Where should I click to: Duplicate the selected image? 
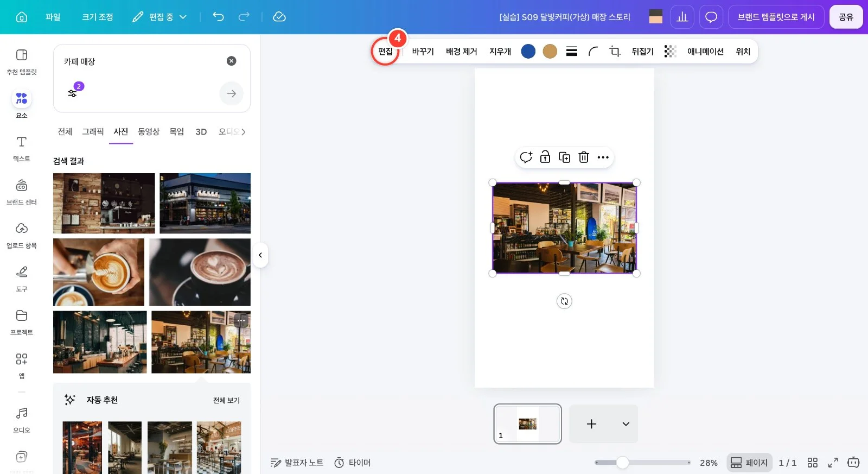pos(565,157)
